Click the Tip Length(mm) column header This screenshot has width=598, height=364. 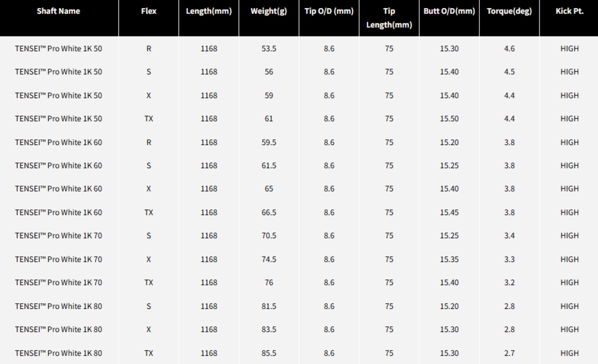tap(389, 18)
